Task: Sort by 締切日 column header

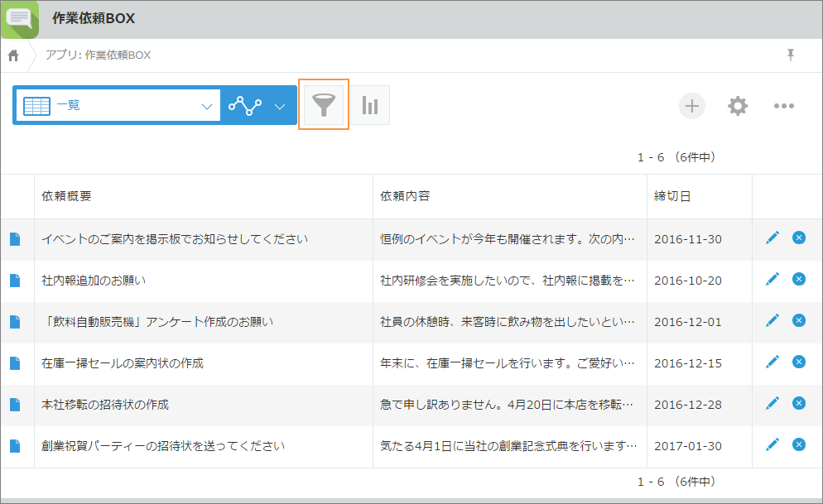Action: coord(672,196)
